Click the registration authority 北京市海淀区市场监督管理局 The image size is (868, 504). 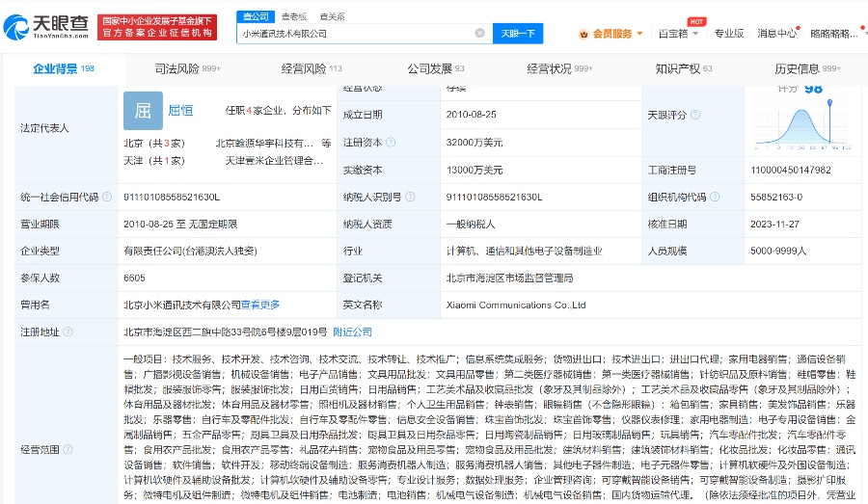(x=510, y=278)
